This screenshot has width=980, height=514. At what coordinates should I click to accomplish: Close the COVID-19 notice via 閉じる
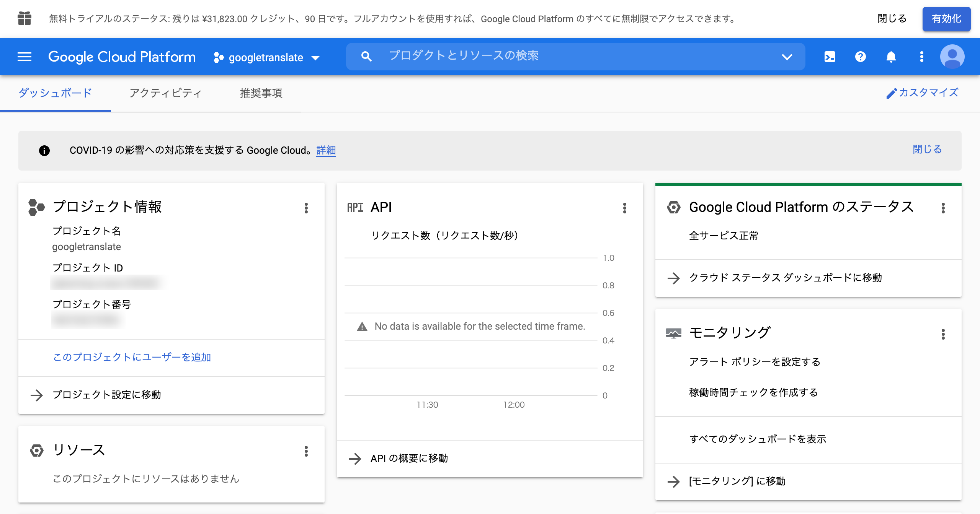pos(927,149)
